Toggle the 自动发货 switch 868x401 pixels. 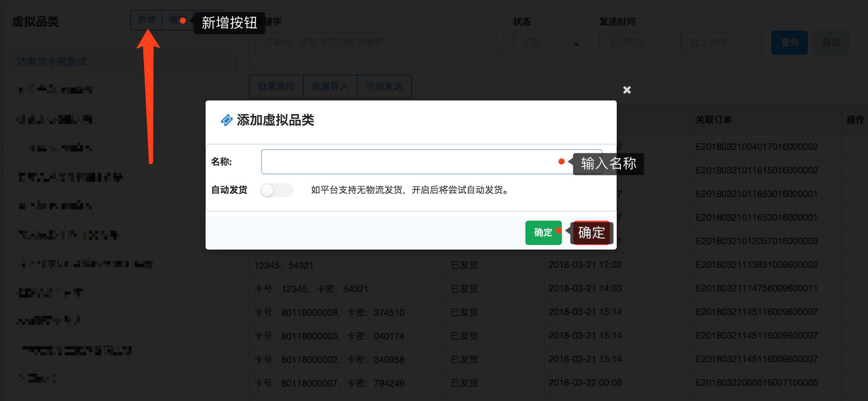[x=277, y=190]
